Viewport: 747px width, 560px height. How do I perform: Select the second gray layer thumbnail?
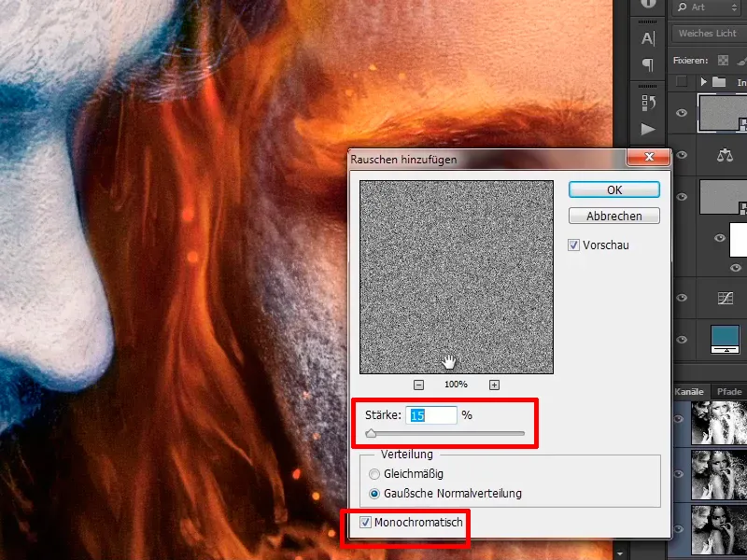723,197
